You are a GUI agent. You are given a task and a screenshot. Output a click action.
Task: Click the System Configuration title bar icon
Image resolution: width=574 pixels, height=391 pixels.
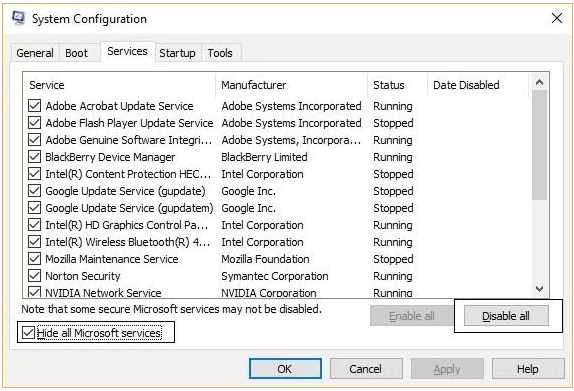click(x=18, y=18)
